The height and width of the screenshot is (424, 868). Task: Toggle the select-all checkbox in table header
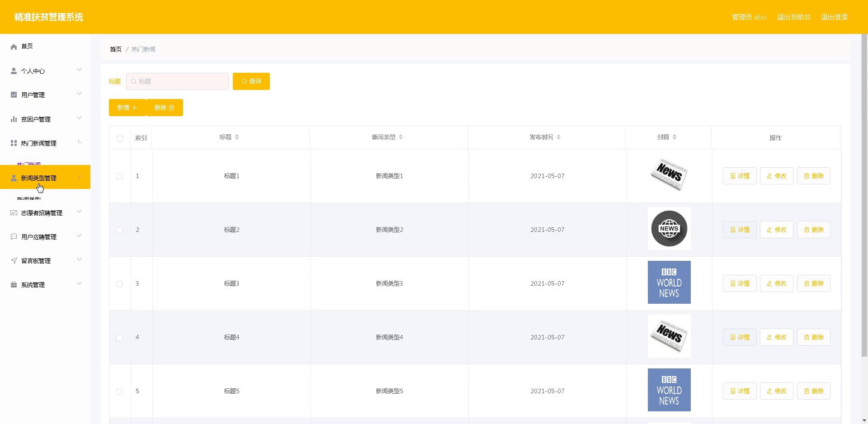[120, 138]
